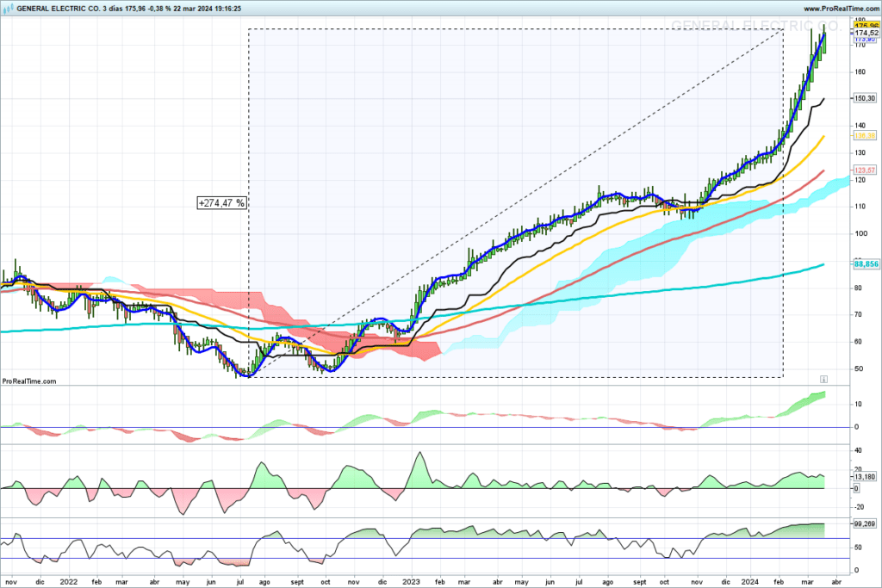Open the www.ProRealTime.com link in header

pos(841,9)
